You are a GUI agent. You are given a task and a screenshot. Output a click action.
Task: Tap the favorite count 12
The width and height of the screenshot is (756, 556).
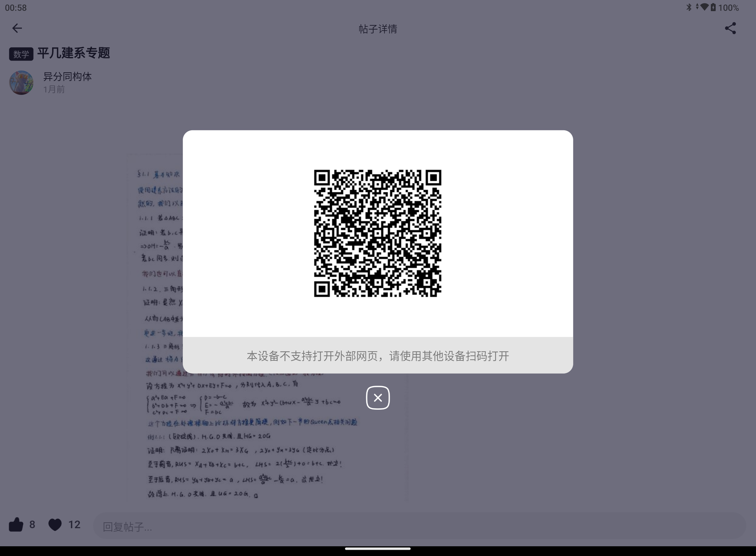pyautogui.click(x=74, y=525)
